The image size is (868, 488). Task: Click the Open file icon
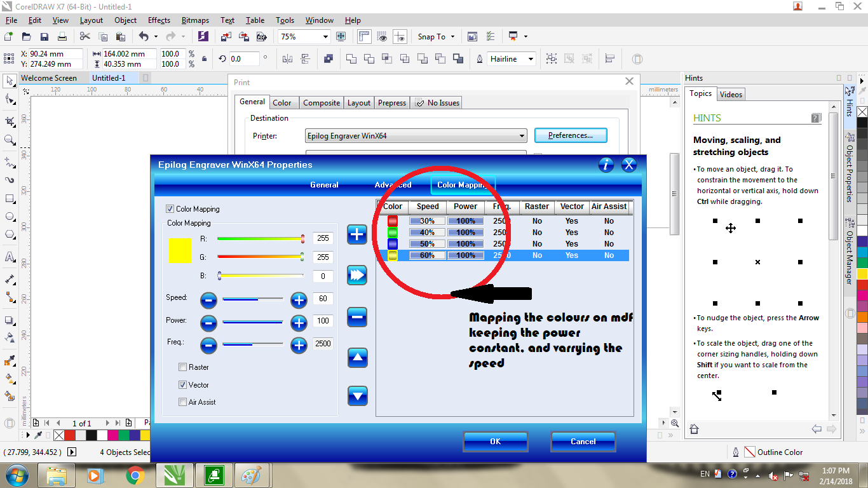pos(27,37)
